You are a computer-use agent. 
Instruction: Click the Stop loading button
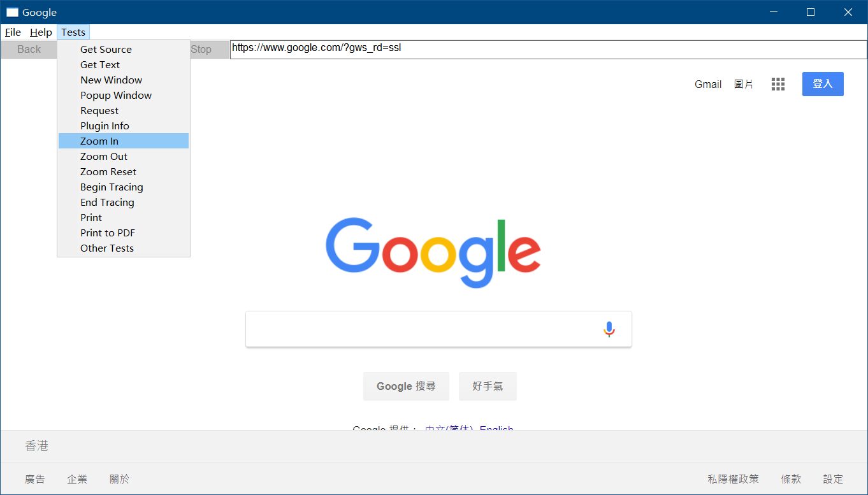tap(210, 50)
